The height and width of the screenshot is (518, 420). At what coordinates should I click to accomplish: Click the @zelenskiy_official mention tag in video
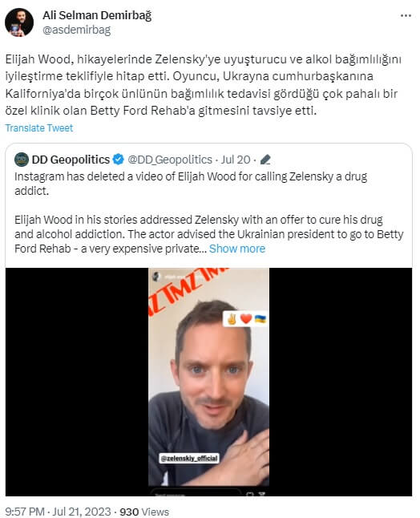pyautogui.click(x=189, y=458)
